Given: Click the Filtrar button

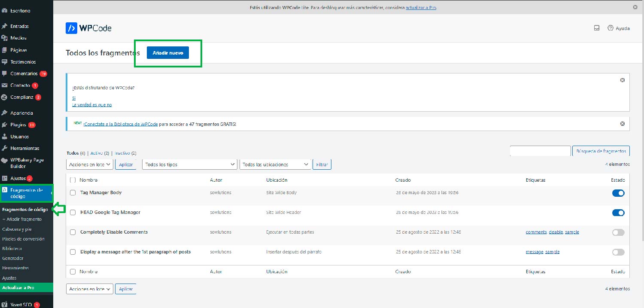Looking at the screenshot, I should click(322, 165).
